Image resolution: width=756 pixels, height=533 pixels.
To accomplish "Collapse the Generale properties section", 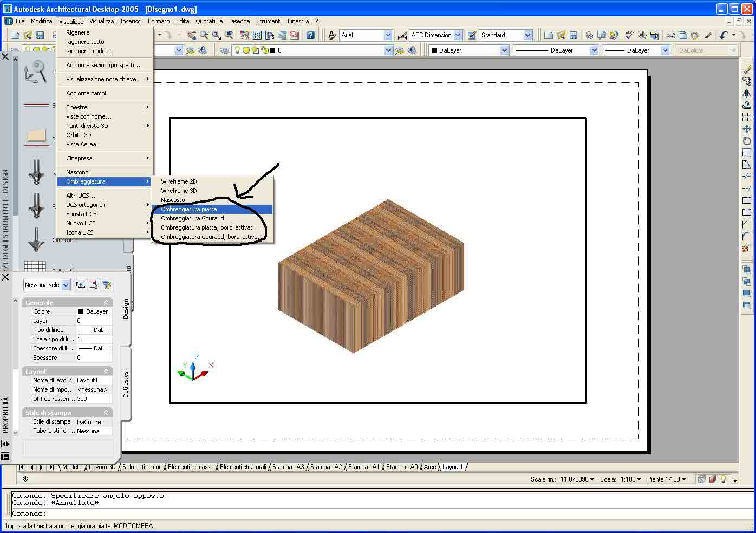I will coord(106,303).
